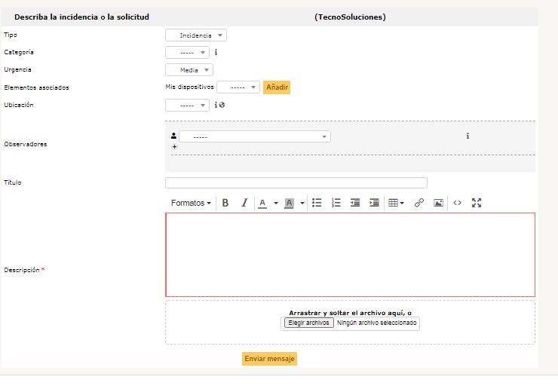Increase indent of the text

[x=374, y=203]
